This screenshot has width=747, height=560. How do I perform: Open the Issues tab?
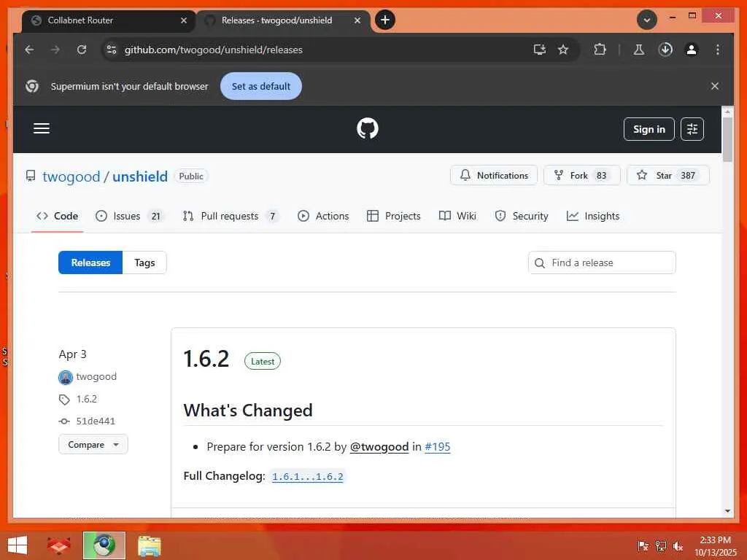128,216
